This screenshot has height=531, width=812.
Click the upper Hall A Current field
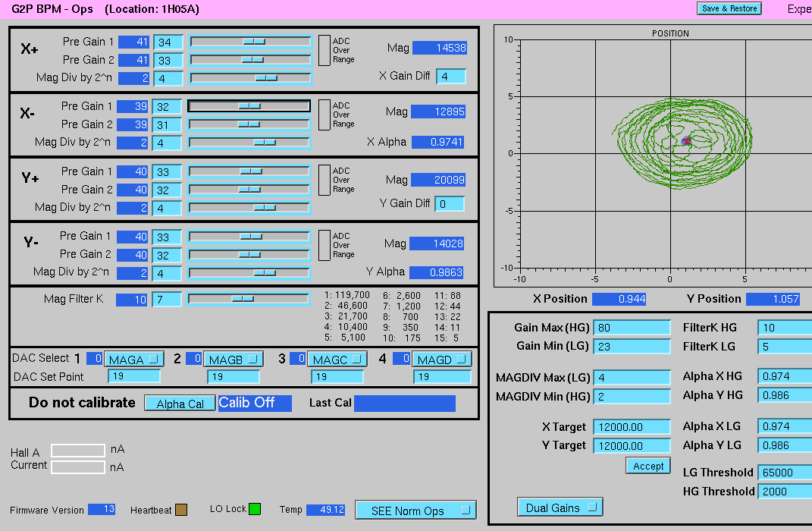coord(78,450)
